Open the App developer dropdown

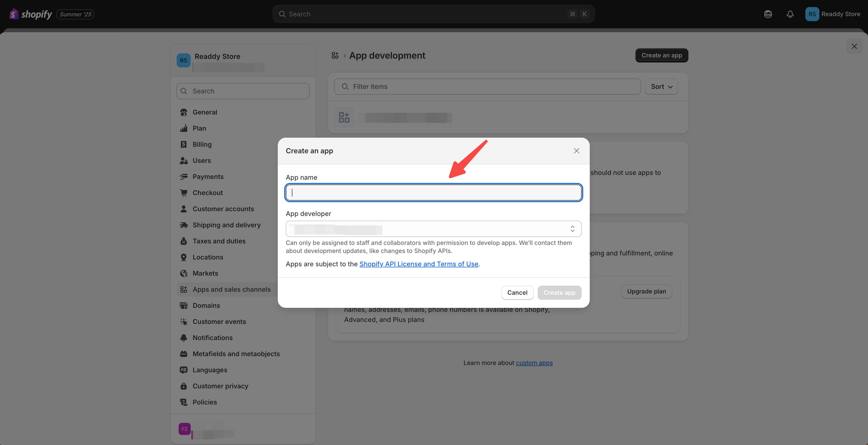tap(433, 229)
